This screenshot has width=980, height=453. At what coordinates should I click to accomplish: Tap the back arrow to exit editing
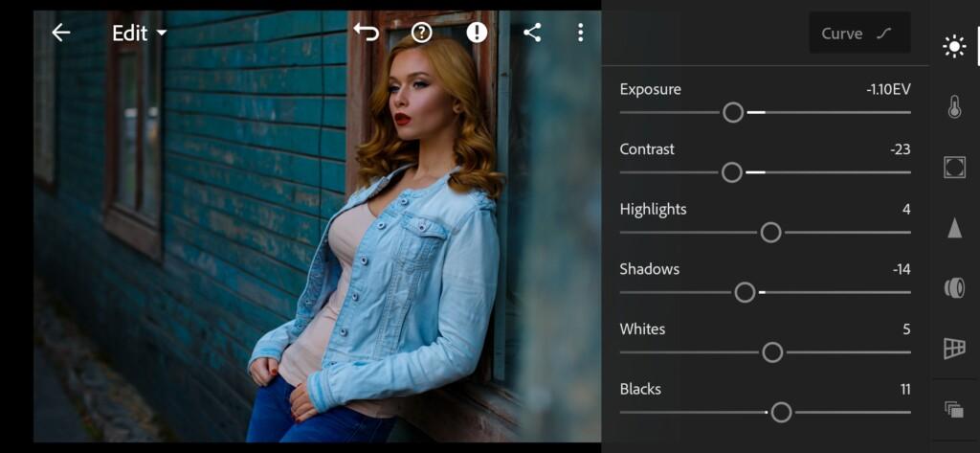pyautogui.click(x=60, y=33)
